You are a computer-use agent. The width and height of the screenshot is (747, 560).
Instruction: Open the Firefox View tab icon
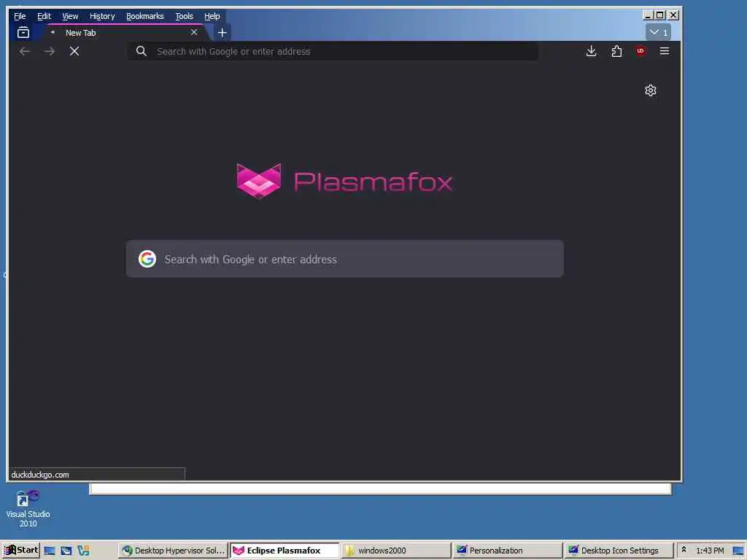pos(23,32)
